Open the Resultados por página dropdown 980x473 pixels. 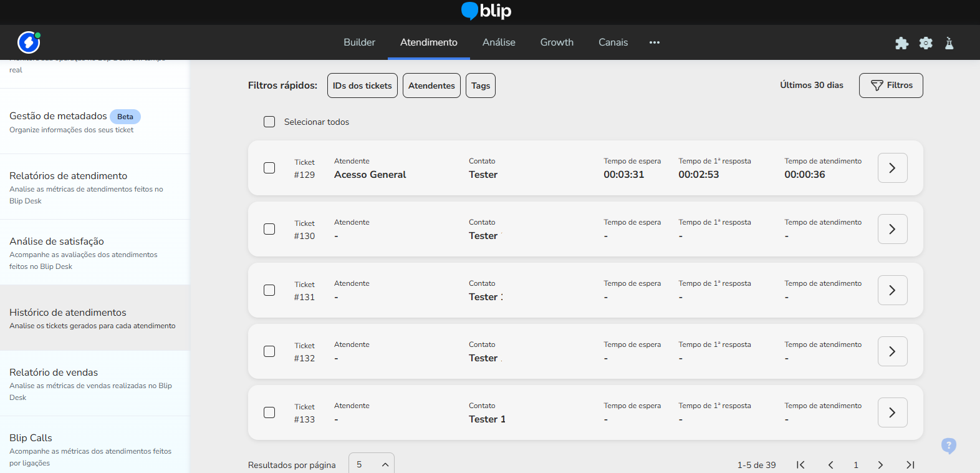coord(372,464)
